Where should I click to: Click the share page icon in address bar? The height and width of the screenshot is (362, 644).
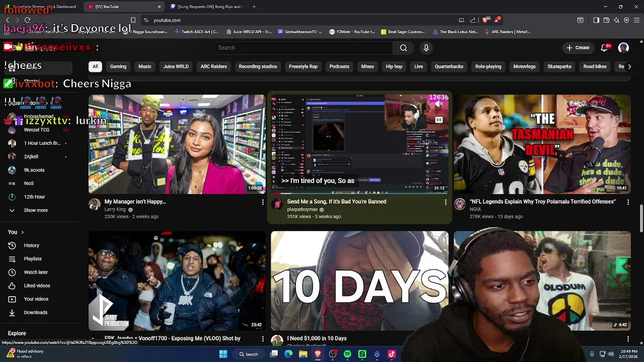[473, 20]
